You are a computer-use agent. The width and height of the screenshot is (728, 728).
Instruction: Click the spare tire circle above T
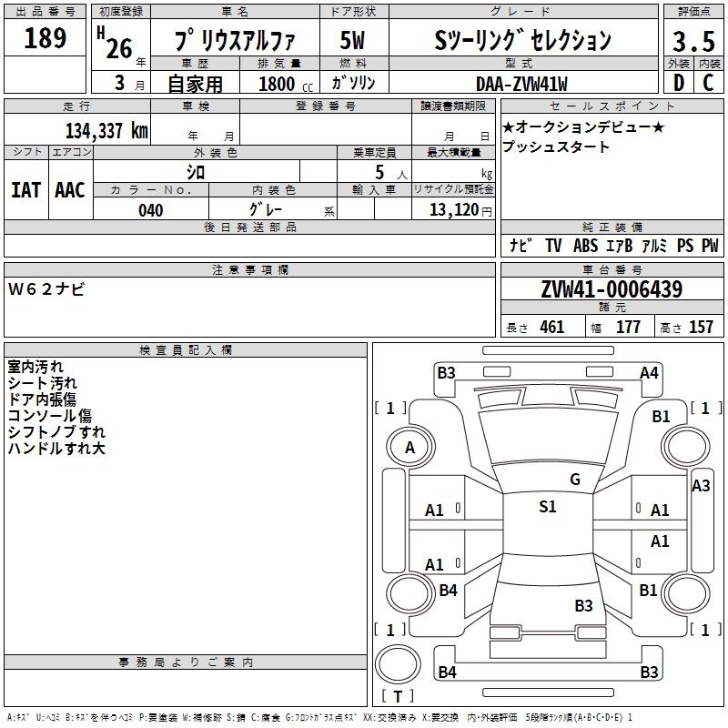(x=398, y=664)
